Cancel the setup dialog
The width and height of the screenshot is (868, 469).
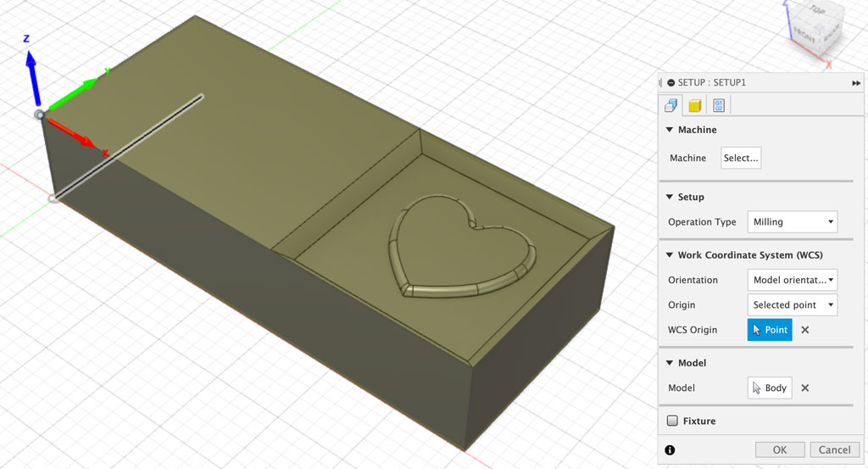click(x=835, y=449)
